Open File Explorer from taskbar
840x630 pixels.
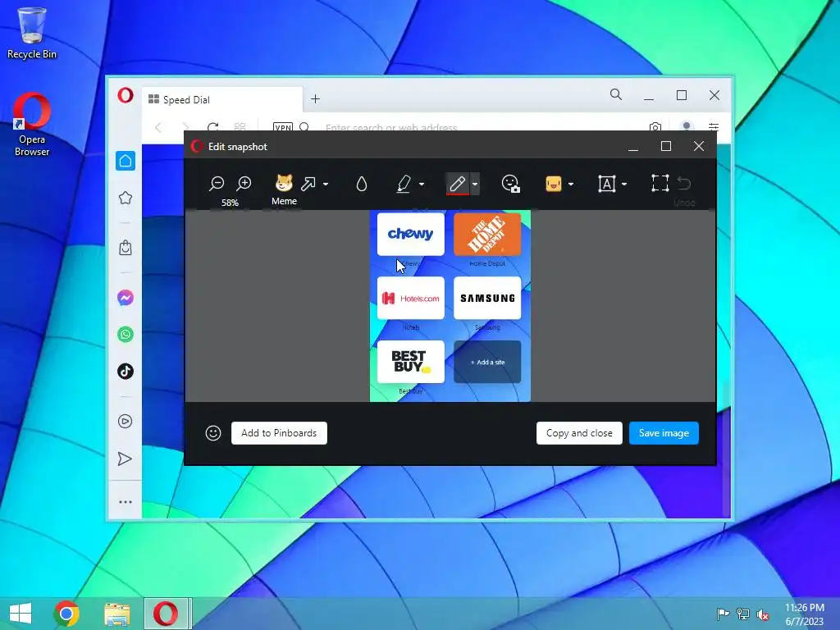pos(116,614)
